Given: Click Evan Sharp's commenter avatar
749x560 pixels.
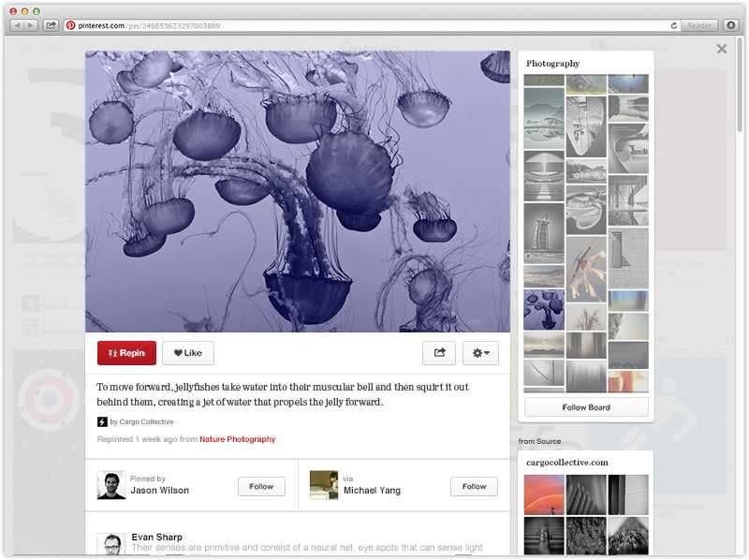Looking at the screenshot, I should [111, 544].
